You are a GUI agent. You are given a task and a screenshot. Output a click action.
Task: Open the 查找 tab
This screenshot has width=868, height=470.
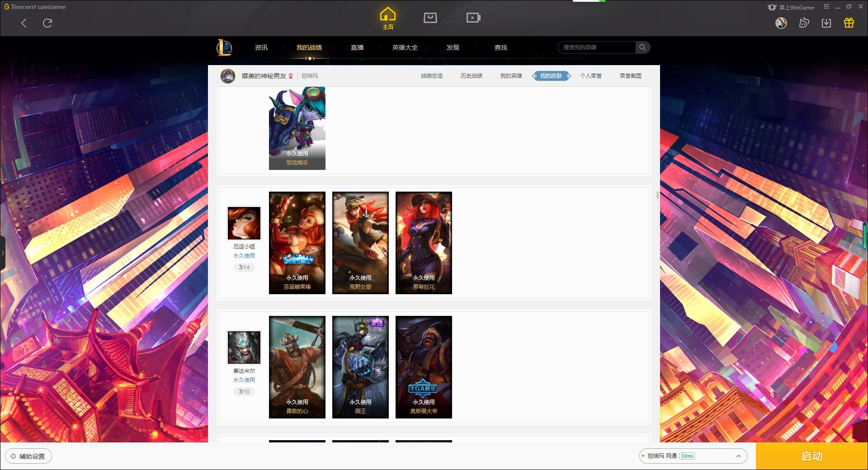501,47
